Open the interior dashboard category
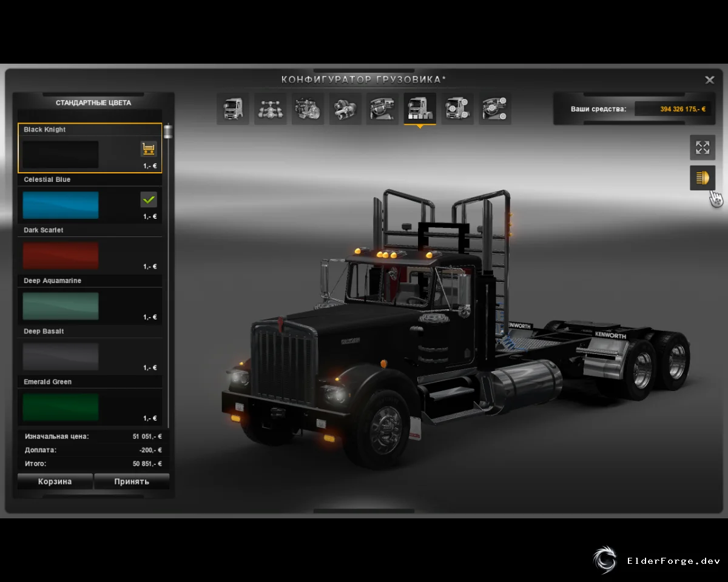Screen dimensions: 728x582 [x=383, y=109]
